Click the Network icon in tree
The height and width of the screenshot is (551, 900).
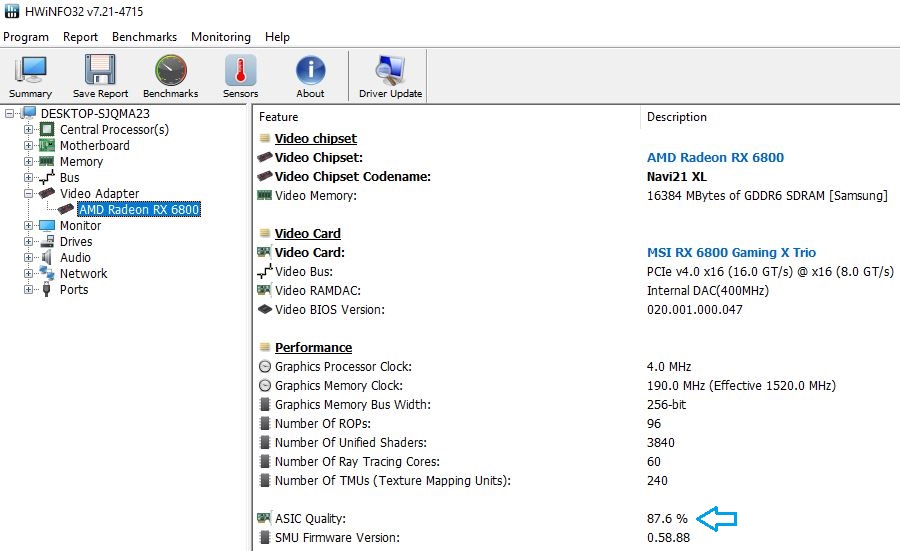(x=47, y=273)
